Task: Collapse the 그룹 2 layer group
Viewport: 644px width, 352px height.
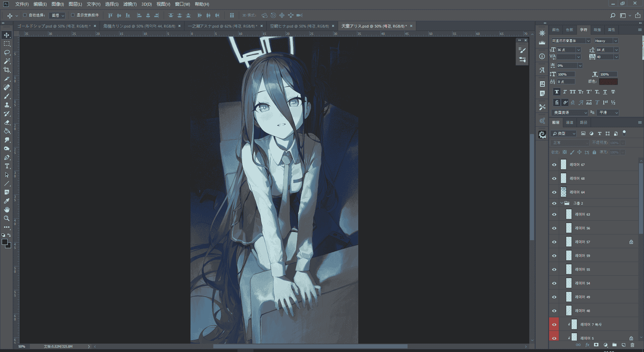Action: 561,203
